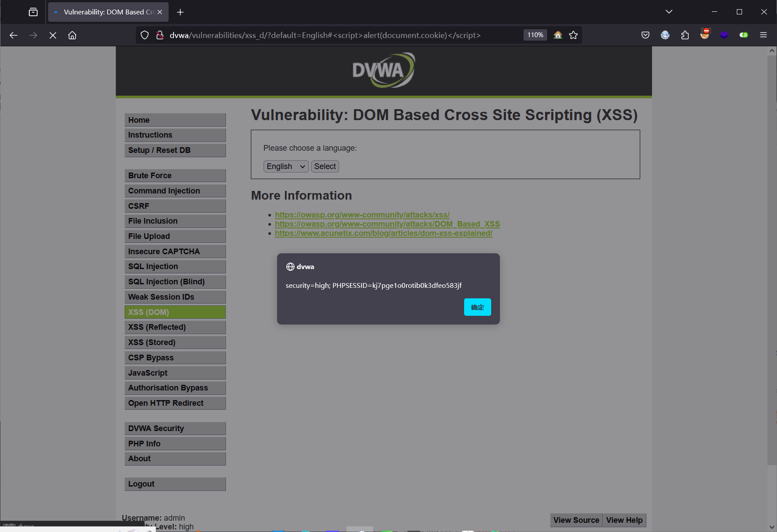Open SQL Injection (Blind) page

175,282
